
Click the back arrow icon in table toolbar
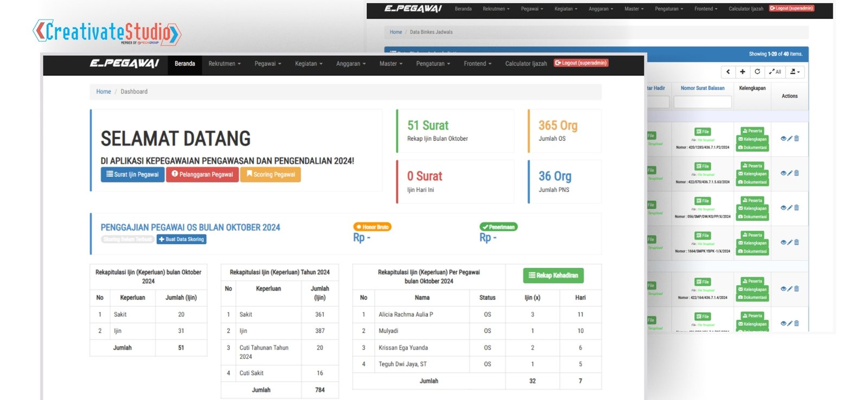[728, 72]
